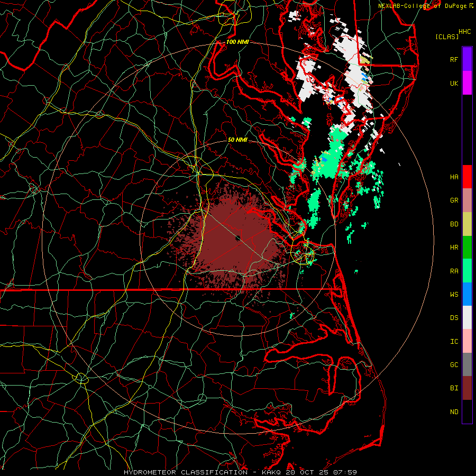Click the BI brown legend swatch
Viewport: 476px width, 476px height.
click(x=467, y=388)
